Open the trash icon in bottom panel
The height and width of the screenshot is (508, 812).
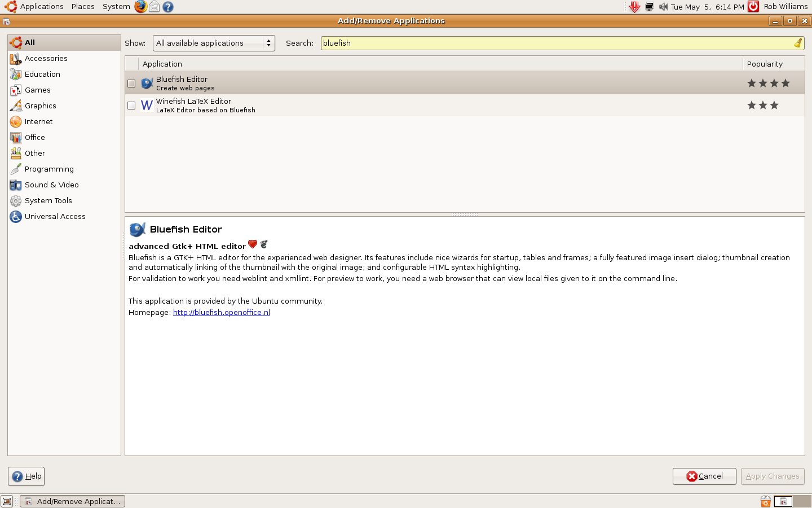(766, 501)
